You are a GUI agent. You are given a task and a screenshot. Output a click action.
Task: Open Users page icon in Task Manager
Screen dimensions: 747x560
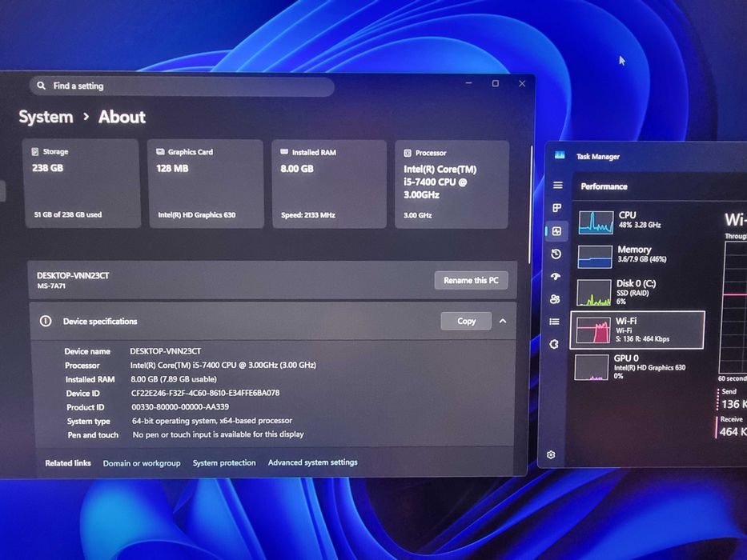(x=555, y=299)
